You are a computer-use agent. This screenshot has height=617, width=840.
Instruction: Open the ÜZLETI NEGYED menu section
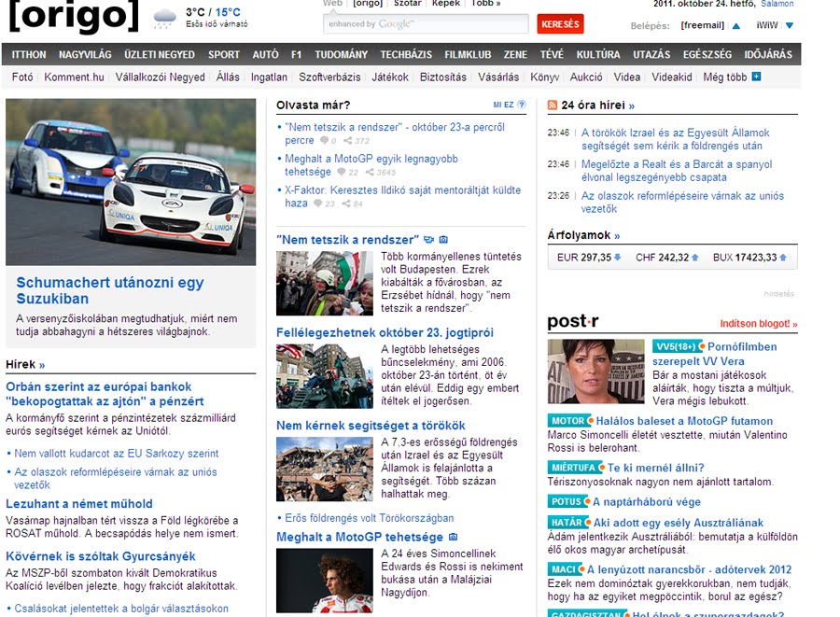click(160, 55)
